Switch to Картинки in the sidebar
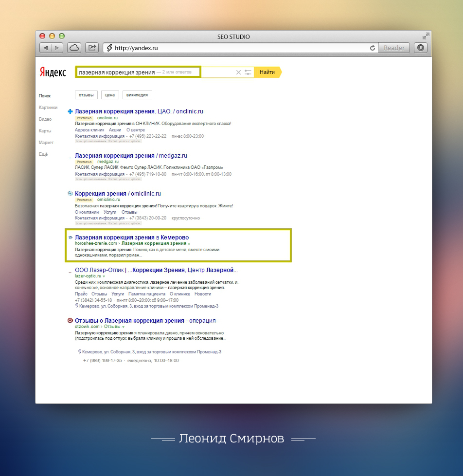 coord(48,108)
